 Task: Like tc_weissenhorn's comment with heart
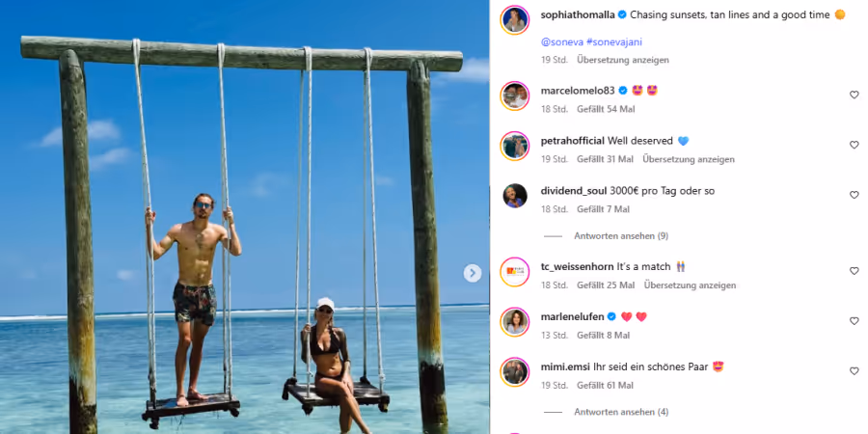click(x=854, y=271)
